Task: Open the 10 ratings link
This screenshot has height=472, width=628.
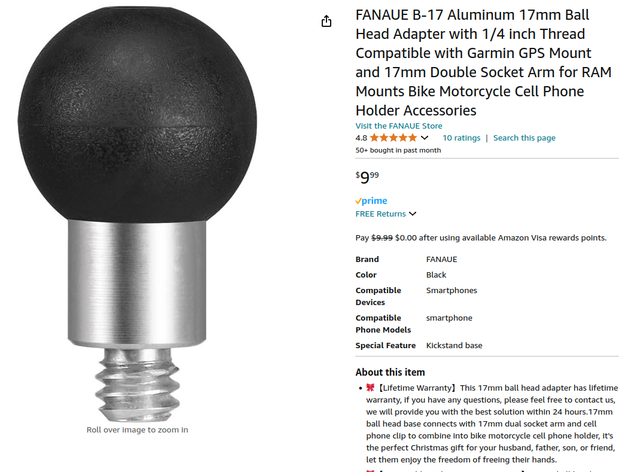Action: (461, 138)
